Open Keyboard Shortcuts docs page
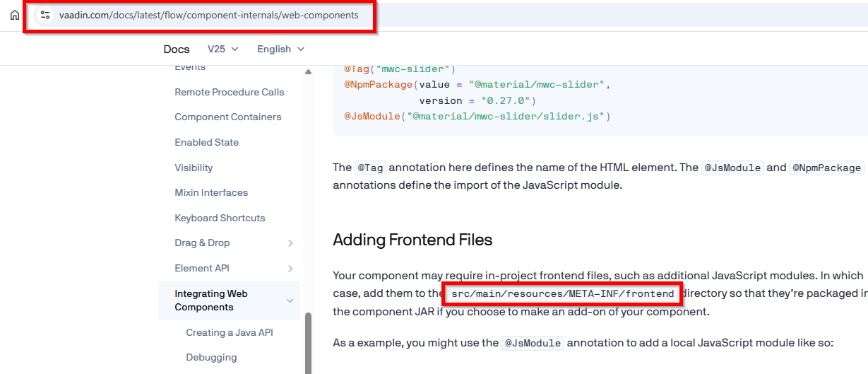 point(220,218)
